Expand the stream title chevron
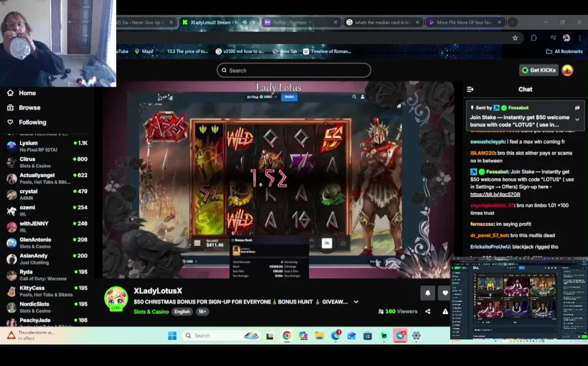 (x=356, y=301)
